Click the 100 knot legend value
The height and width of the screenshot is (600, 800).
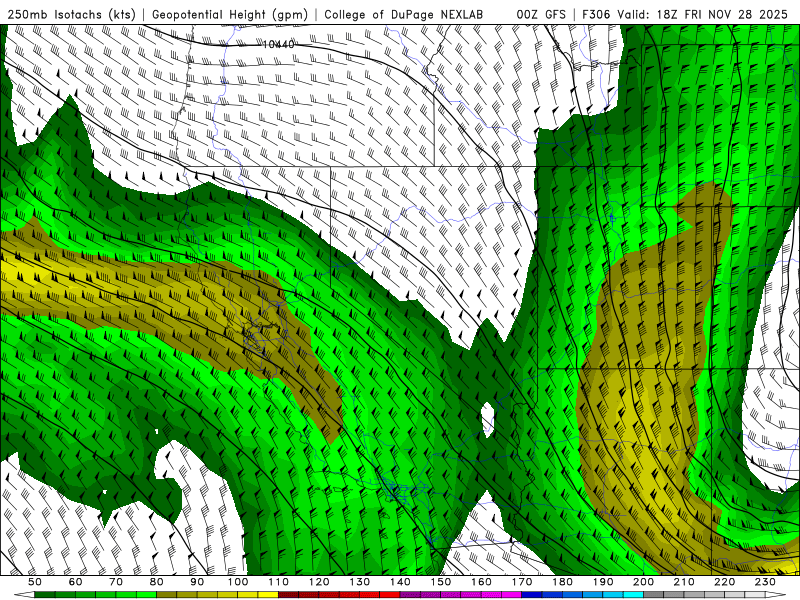(238, 582)
